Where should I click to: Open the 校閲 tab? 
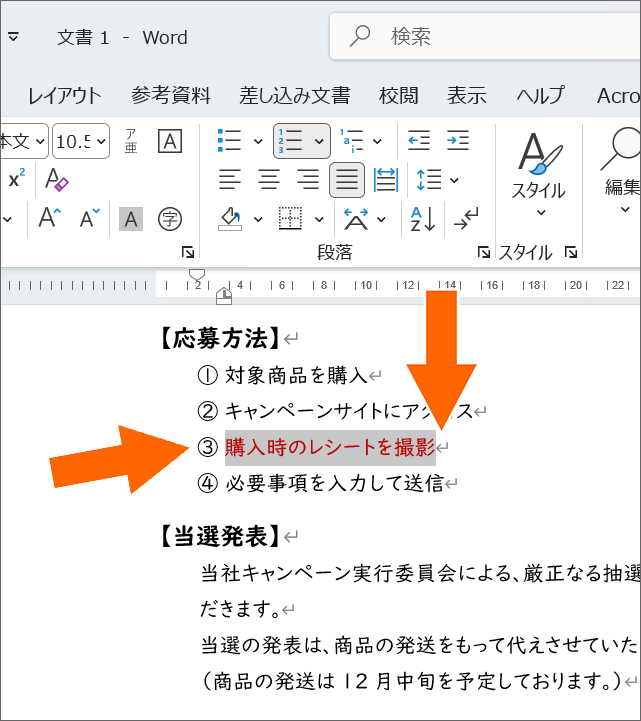398,96
